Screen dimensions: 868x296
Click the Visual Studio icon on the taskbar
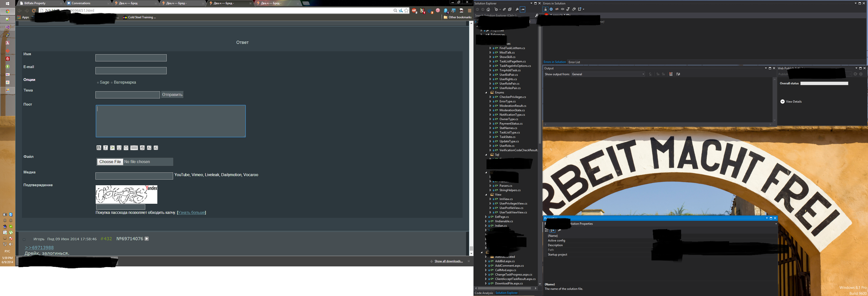click(7, 27)
